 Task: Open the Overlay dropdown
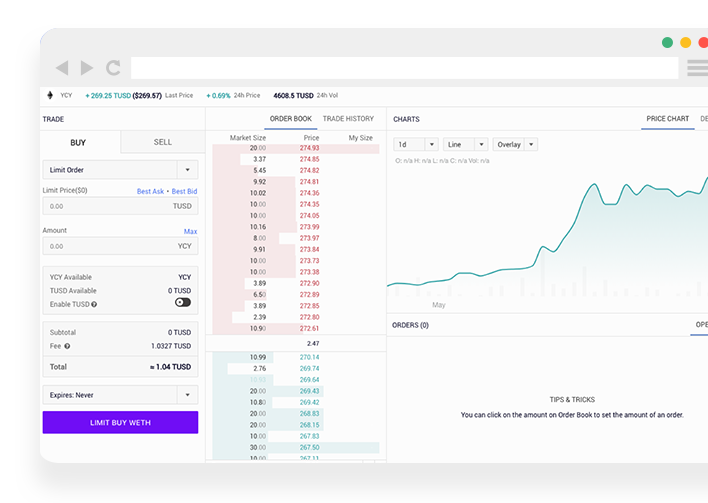515,144
